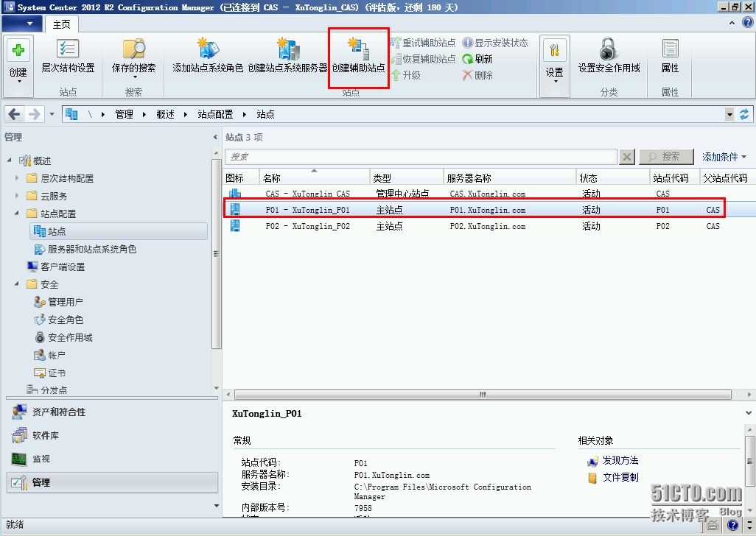Collapse the Site Configuration (站点配置) node
This screenshot has height=536, width=756.
point(17,213)
